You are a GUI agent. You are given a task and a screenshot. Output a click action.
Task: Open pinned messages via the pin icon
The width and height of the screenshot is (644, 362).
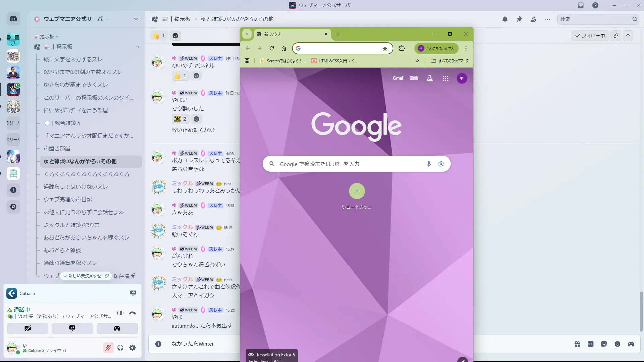click(519, 19)
